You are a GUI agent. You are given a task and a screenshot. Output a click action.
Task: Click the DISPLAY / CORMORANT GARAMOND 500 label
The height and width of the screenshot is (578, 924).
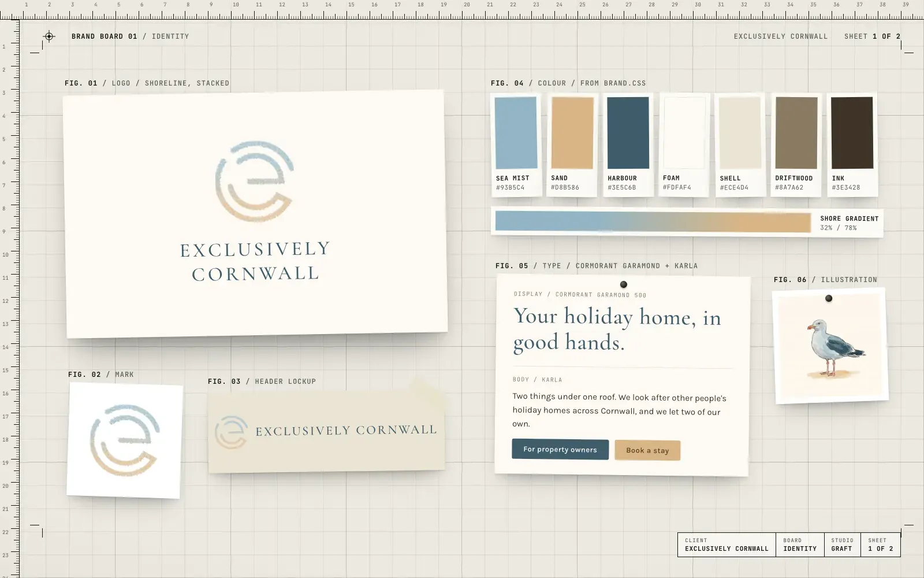pyautogui.click(x=580, y=295)
